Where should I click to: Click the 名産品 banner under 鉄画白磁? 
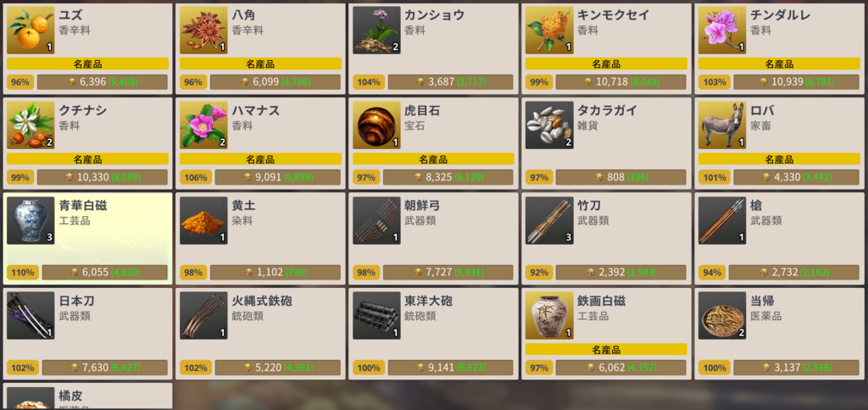pyautogui.click(x=606, y=349)
